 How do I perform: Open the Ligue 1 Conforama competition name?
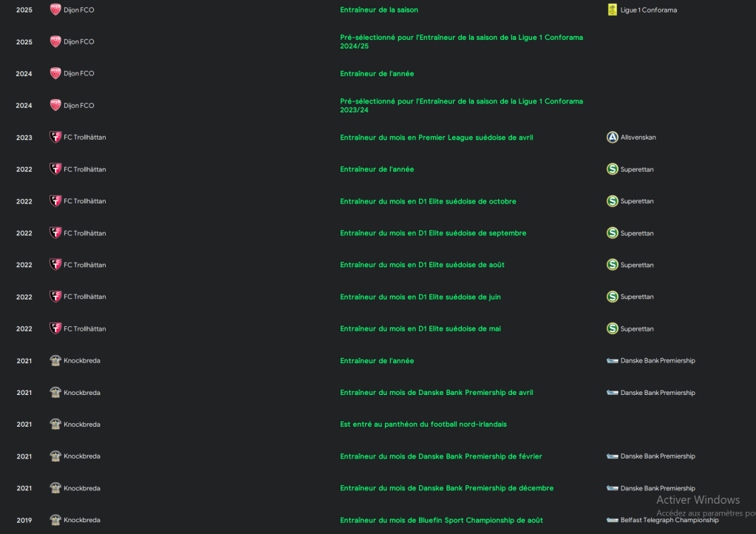click(x=648, y=10)
